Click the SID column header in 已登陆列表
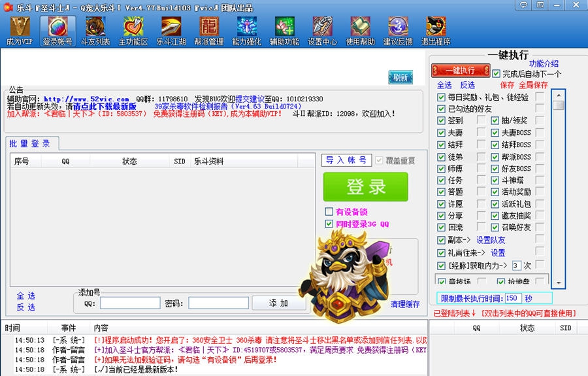This screenshot has height=376, width=588. [566, 328]
